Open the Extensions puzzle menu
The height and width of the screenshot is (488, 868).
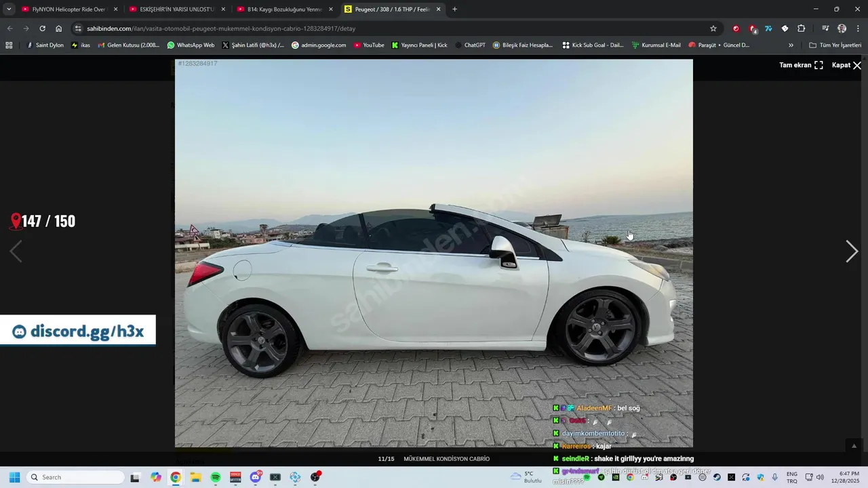pyautogui.click(x=802, y=28)
